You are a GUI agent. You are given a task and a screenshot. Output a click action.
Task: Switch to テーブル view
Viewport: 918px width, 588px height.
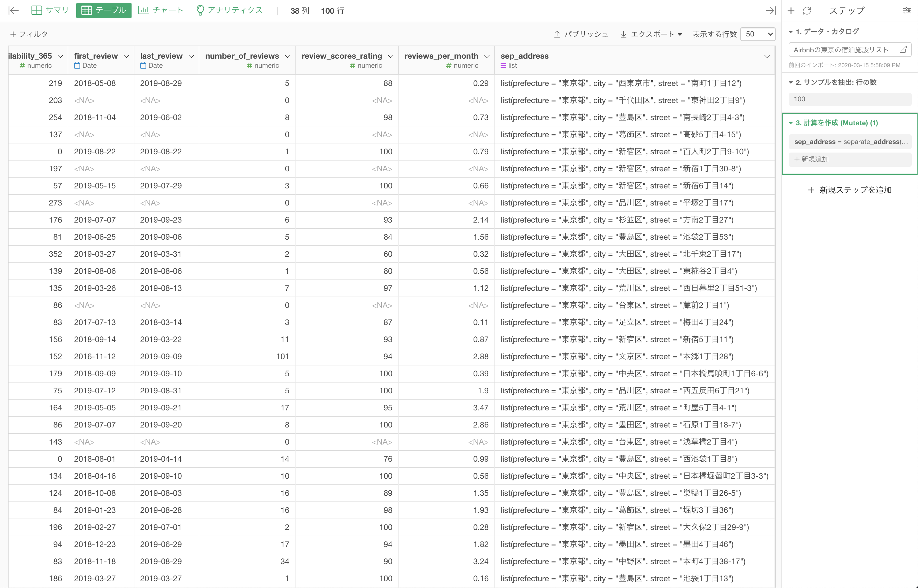click(104, 10)
